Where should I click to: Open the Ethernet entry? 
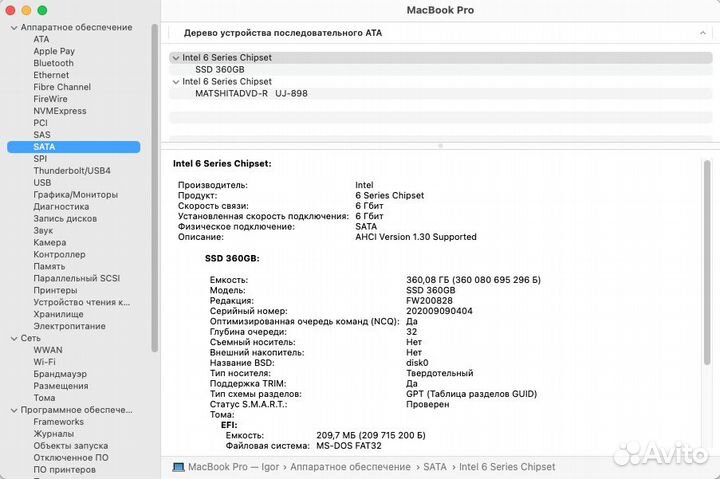(51, 75)
